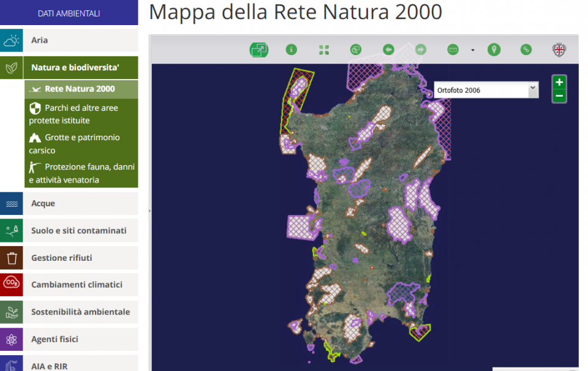Image resolution: width=588 pixels, height=371 pixels.
Task: Zoom in with the plus button
Action: point(559,83)
